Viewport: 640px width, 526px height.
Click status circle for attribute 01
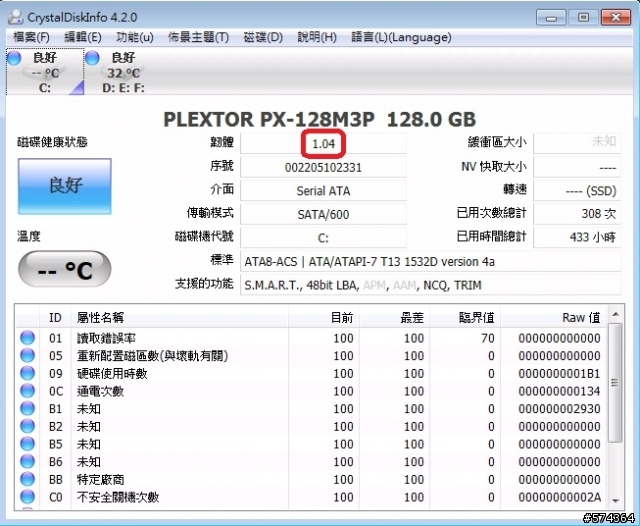27,338
